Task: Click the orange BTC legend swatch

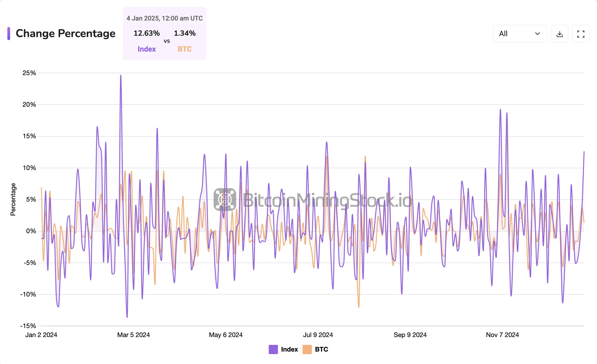Action: 307,349
